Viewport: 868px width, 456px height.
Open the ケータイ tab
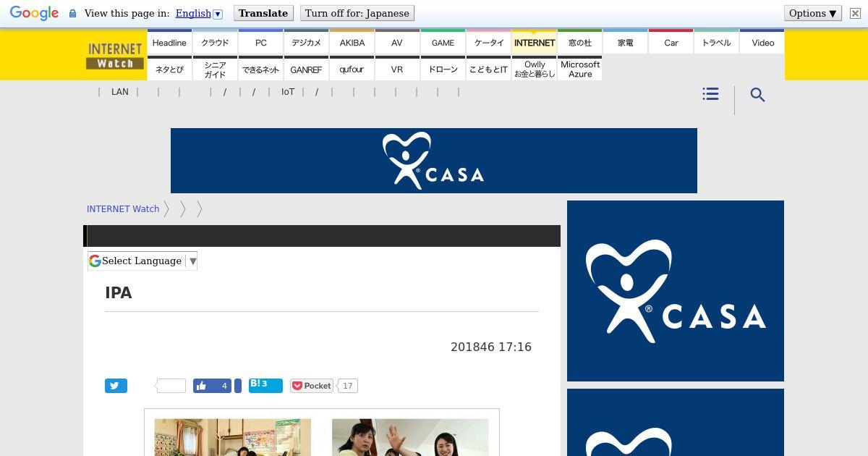[x=489, y=42]
